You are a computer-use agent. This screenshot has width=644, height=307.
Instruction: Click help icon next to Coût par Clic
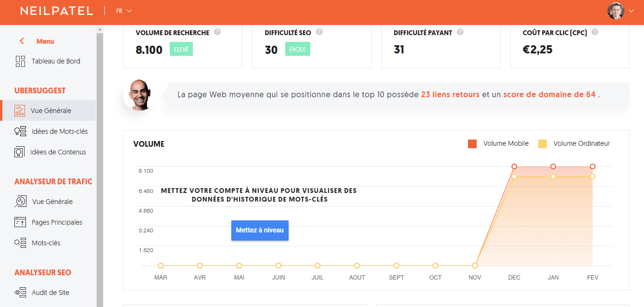pyautogui.click(x=595, y=32)
